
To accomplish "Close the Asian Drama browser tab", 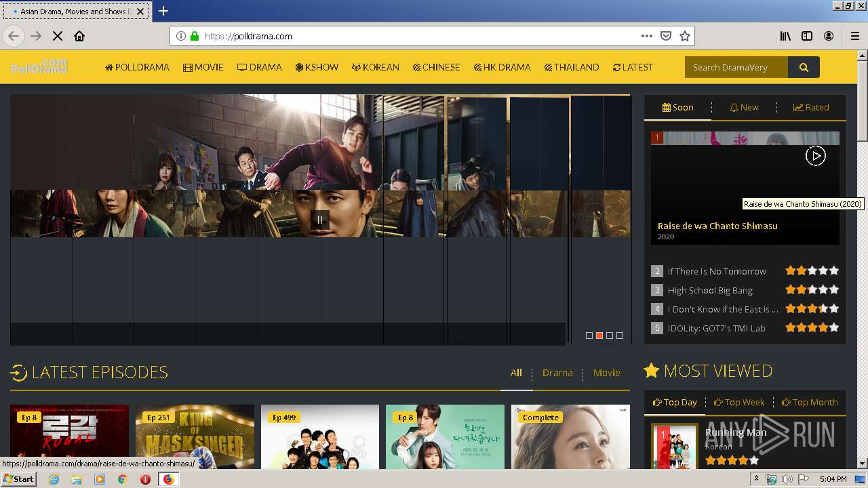I will click(141, 12).
